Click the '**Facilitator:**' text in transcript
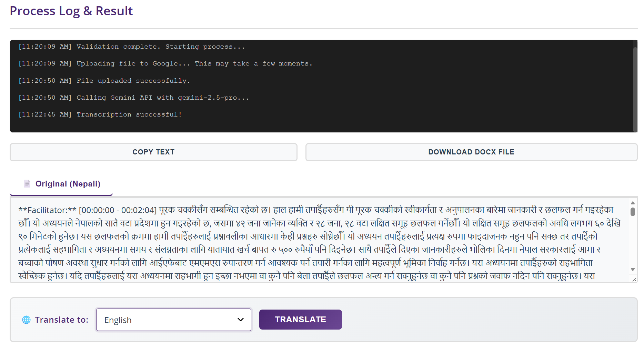This screenshot has height=353, width=644. click(48, 210)
